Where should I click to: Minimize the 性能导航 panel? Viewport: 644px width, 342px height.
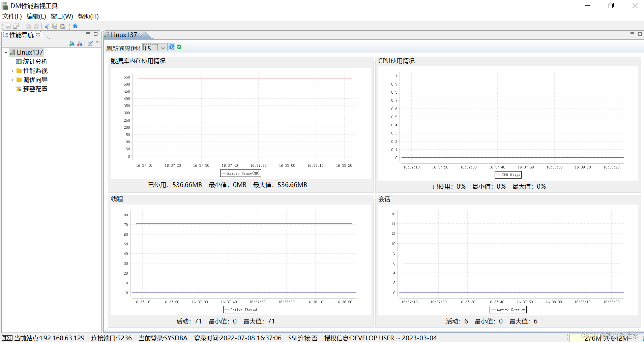[x=88, y=34]
